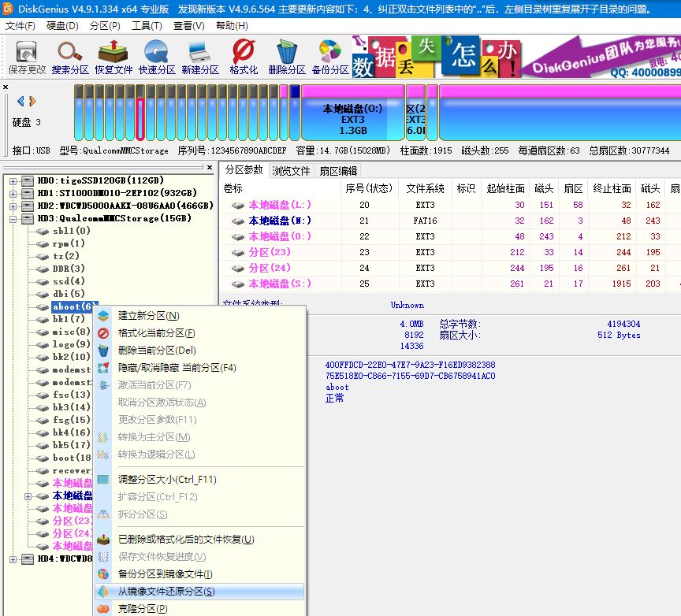Expand the HD0 tigoSSD120GB tree node
The width and height of the screenshot is (681, 616).
tap(13, 181)
